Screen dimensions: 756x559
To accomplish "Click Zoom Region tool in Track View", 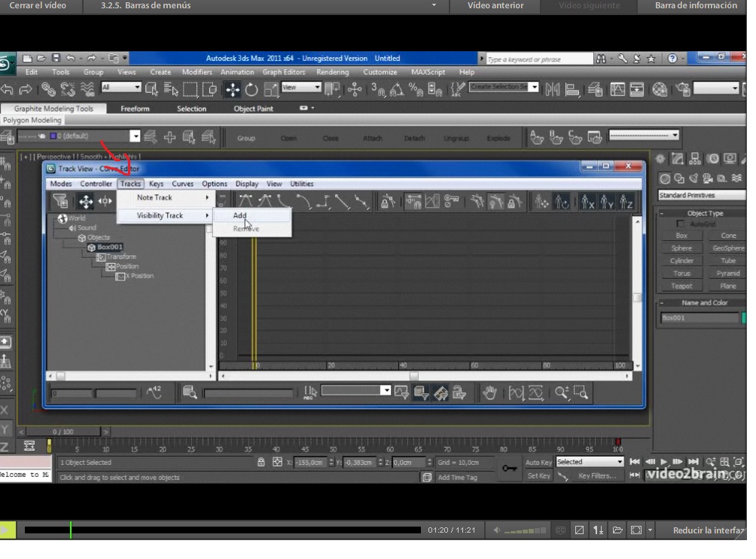I will (581, 393).
